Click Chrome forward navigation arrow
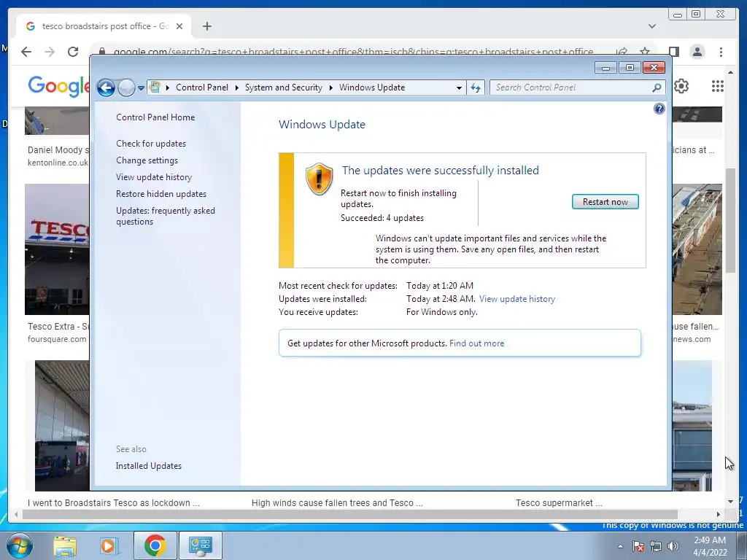This screenshot has width=747, height=560. [x=50, y=52]
